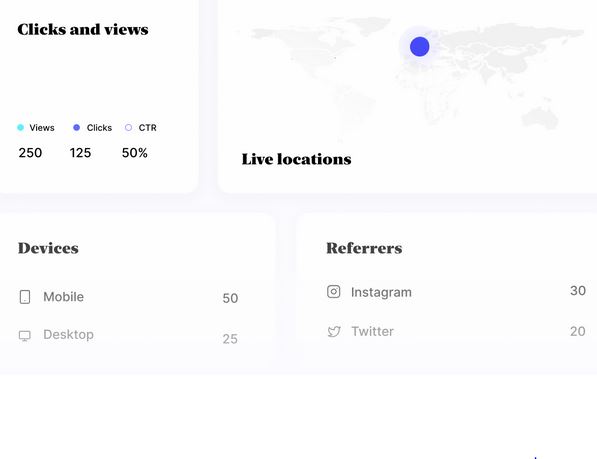
Task: Click the Devices card heading
Action: pyautogui.click(x=48, y=248)
